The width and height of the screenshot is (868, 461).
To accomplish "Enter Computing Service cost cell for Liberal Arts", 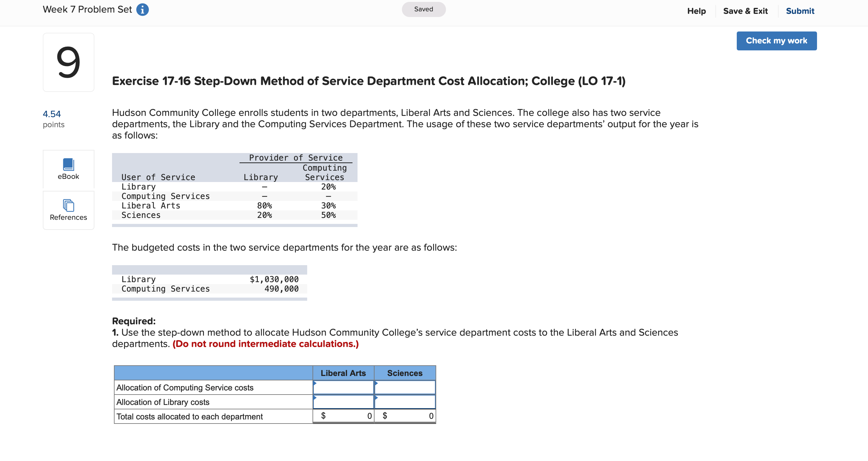I will (x=343, y=388).
